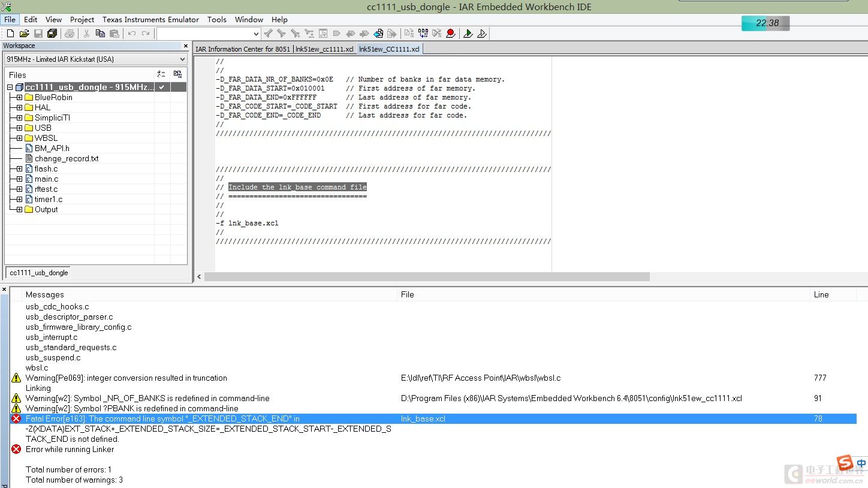
Task: Click the Save All toolbar icon
Action: click(52, 34)
